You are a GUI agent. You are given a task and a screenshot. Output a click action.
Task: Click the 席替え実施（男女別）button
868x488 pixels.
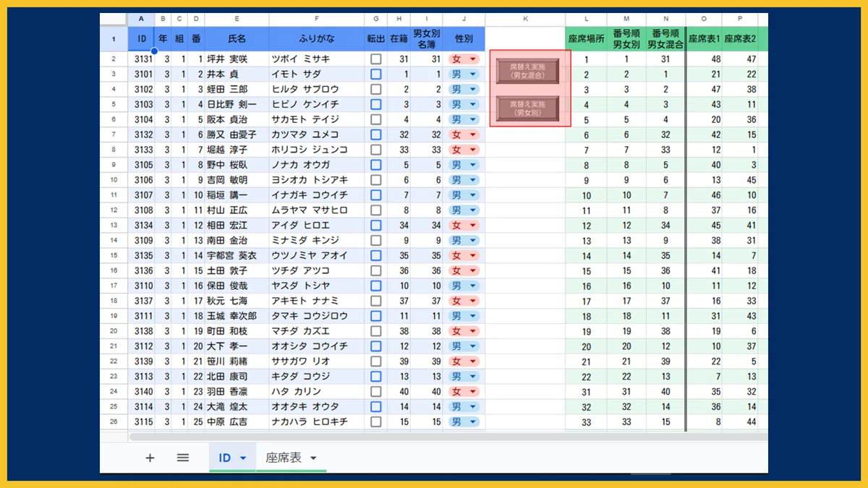pyautogui.click(x=527, y=108)
